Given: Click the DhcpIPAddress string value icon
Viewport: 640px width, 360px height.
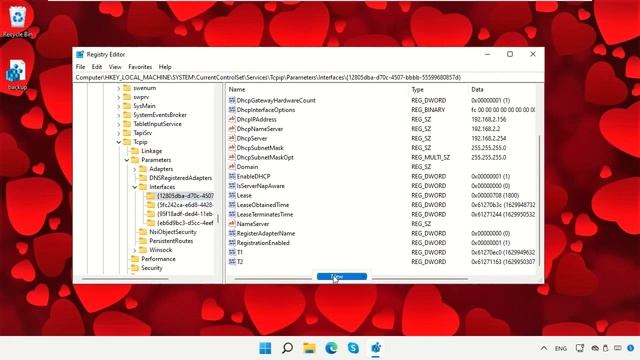Looking at the screenshot, I should pyautogui.click(x=232, y=119).
